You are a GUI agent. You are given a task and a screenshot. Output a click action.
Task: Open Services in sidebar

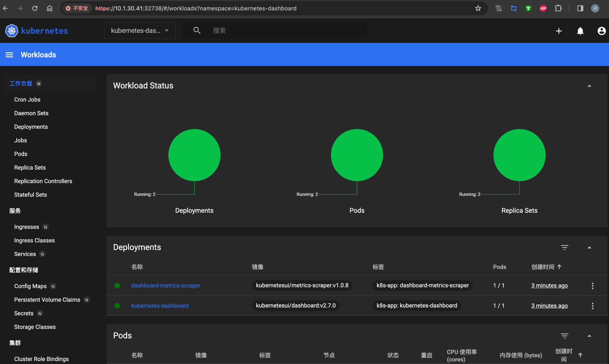25,254
